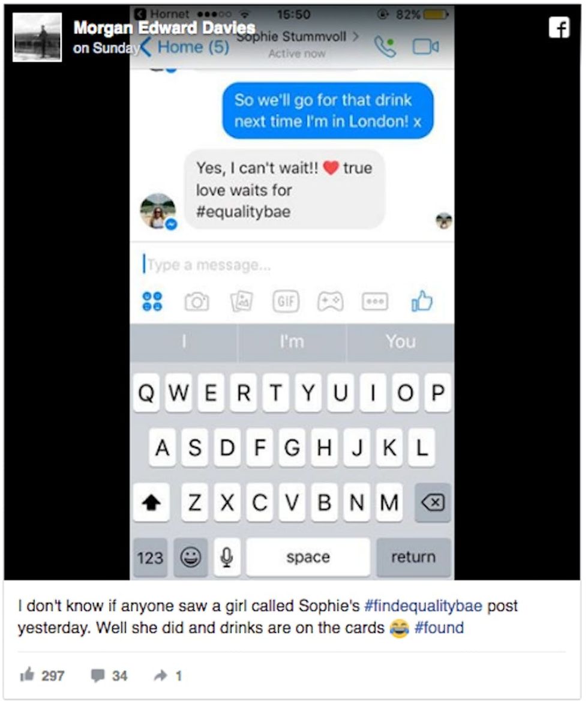
Task: Click Morgan Edward Davies profile name
Action: (x=164, y=28)
